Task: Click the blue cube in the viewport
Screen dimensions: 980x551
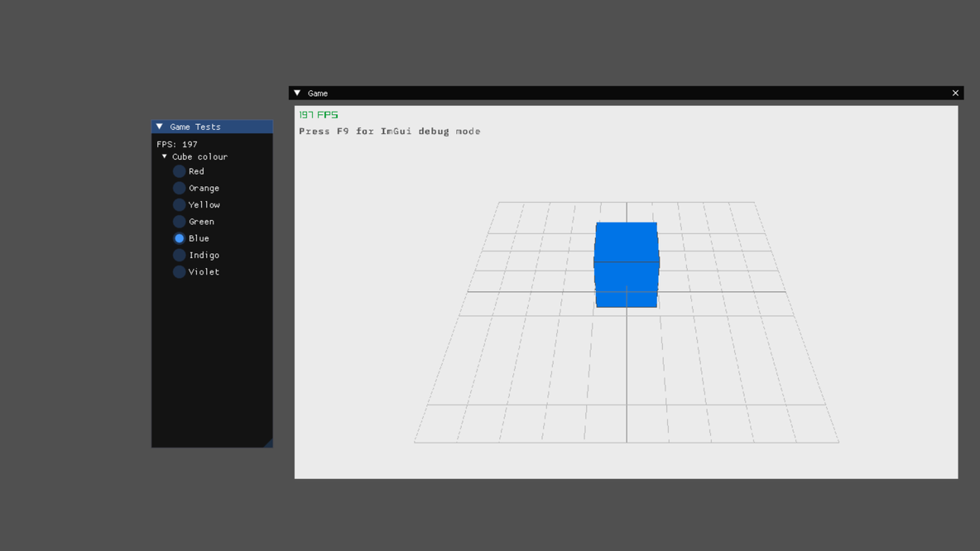Action: [x=627, y=265]
